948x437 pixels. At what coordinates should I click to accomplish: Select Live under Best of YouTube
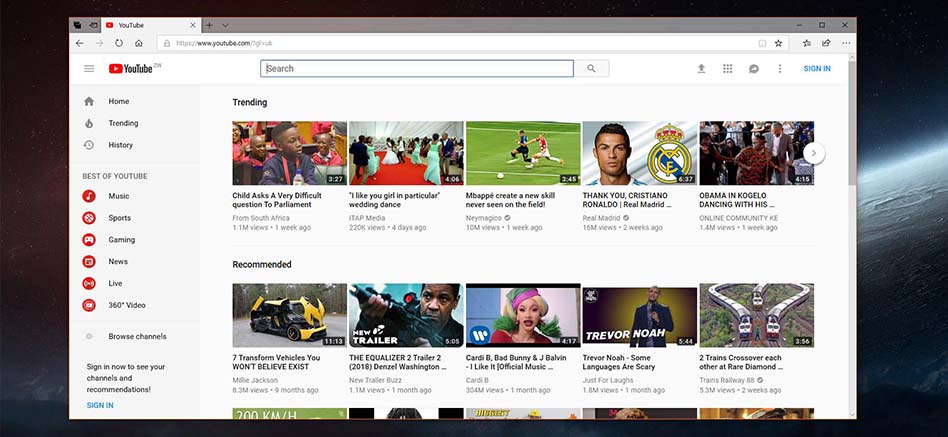coord(134,283)
